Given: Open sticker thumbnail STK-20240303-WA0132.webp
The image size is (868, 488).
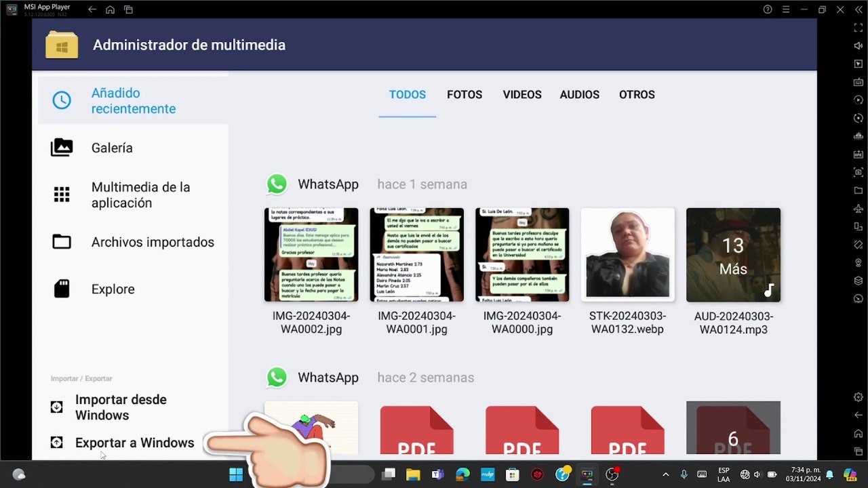Looking at the screenshot, I should pyautogui.click(x=627, y=255).
